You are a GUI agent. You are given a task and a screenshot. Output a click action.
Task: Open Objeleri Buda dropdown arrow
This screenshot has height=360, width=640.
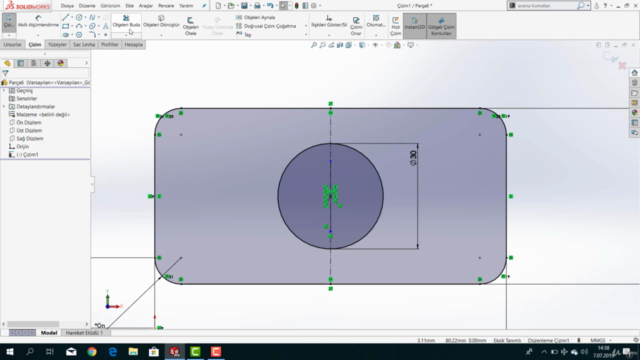(x=126, y=36)
